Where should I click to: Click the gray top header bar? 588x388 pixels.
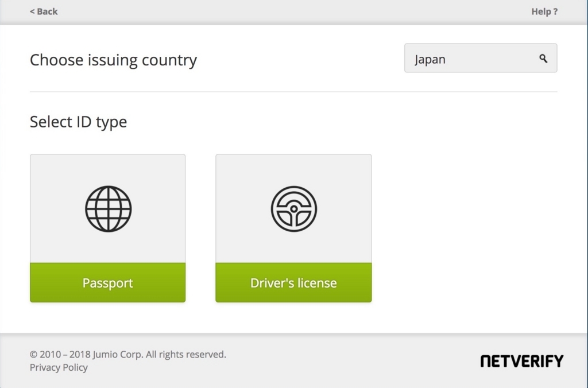294,12
